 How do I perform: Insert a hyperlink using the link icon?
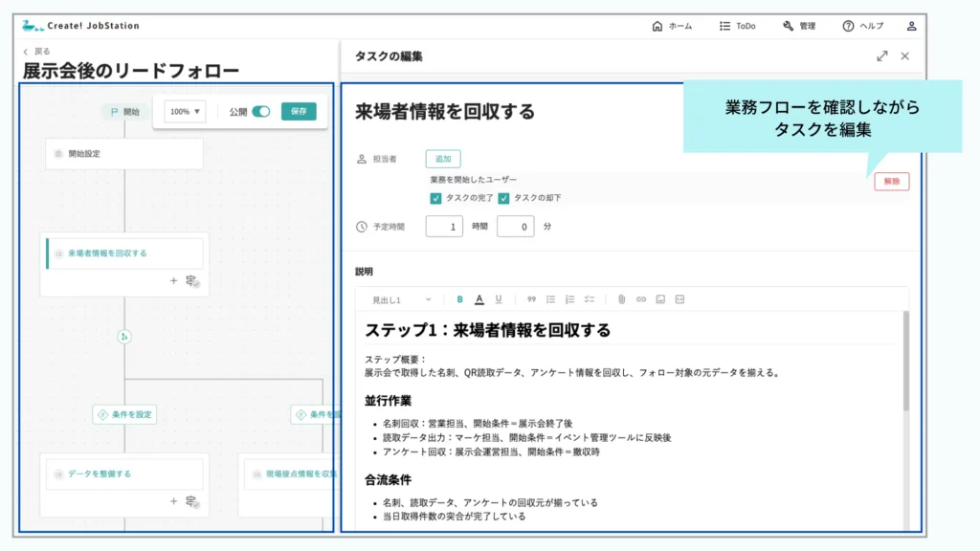click(641, 299)
